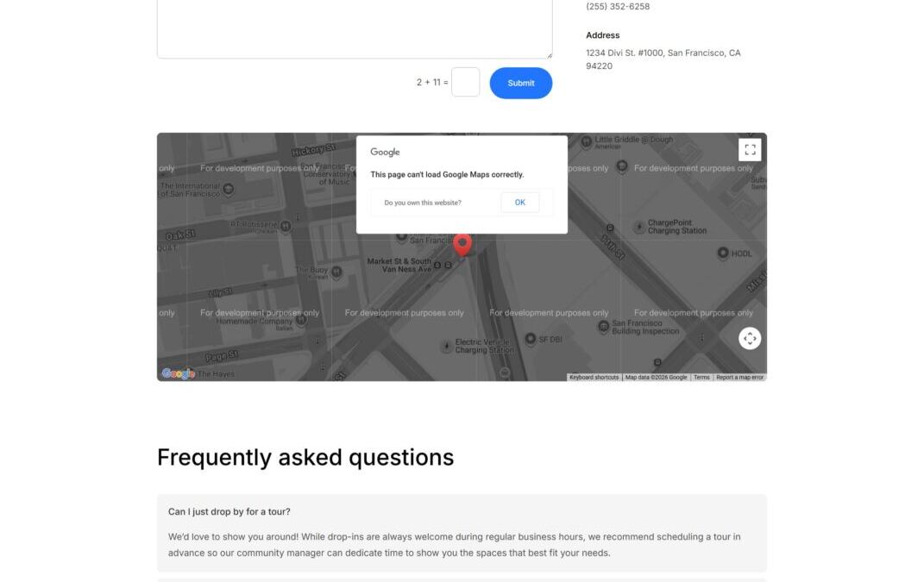The width and height of the screenshot is (924, 582).
Task: Toggle the map fullscreen view icon
Action: [750, 150]
